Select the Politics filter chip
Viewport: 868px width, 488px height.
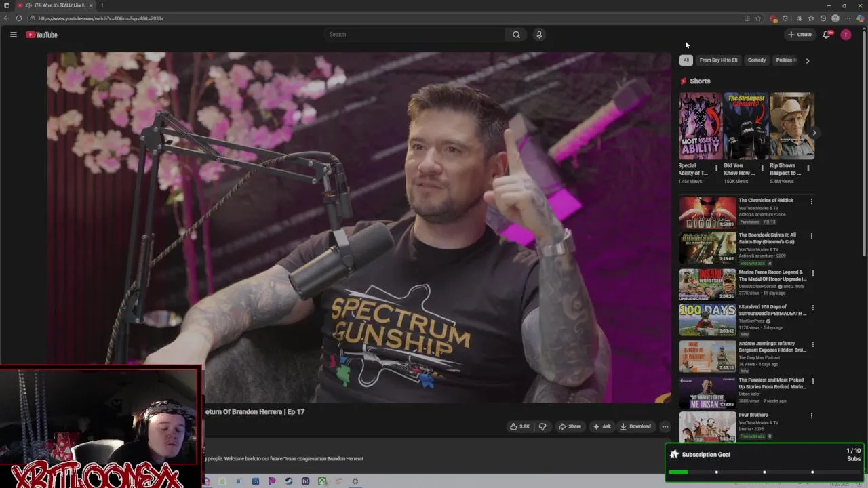click(x=786, y=60)
